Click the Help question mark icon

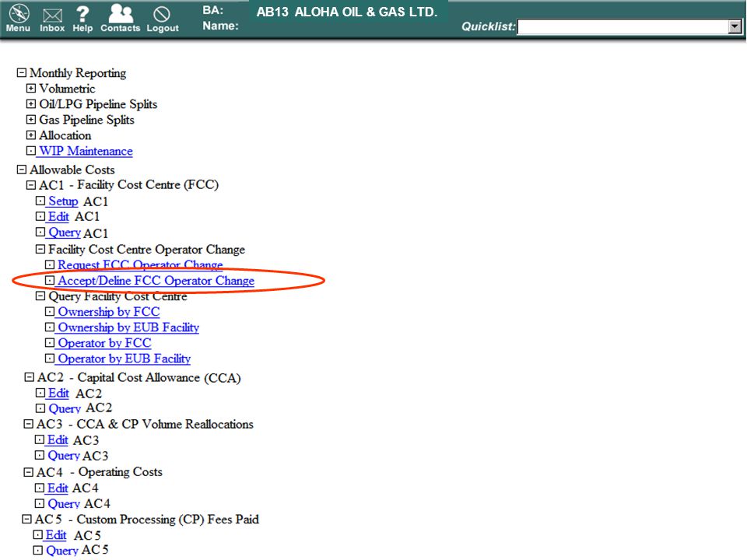[x=83, y=14]
